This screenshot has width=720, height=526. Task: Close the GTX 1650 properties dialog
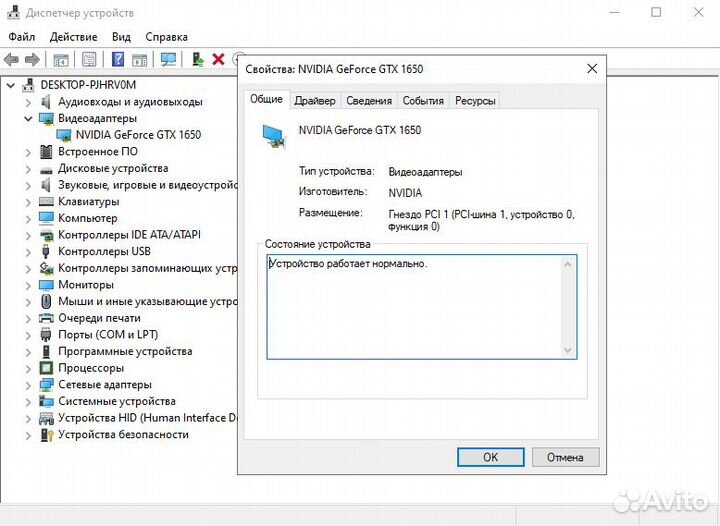pos(592,69)
